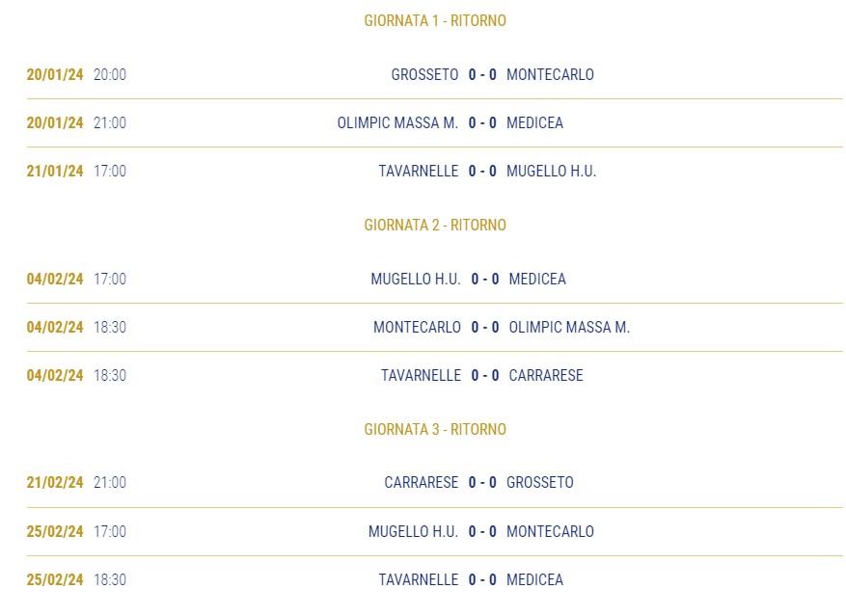Viewport: 846px width, 616px height.
Task: Open the Carrarese team in the Tavarnelle home match
Action: click(x=546, y=375)
